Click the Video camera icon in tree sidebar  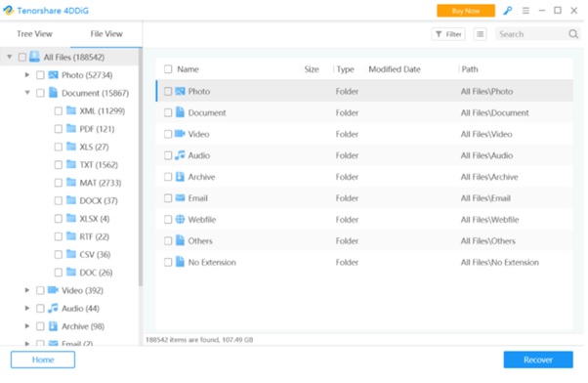[x=54, y=290]
